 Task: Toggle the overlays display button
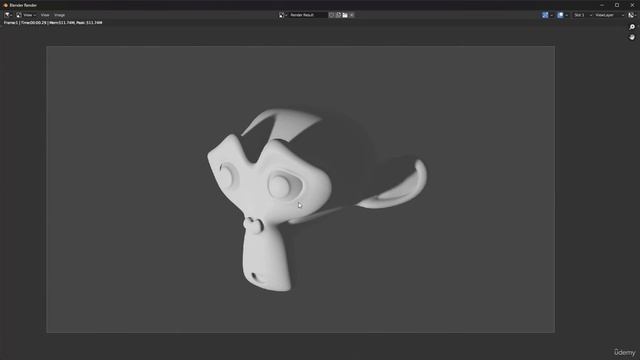[560, 15]
